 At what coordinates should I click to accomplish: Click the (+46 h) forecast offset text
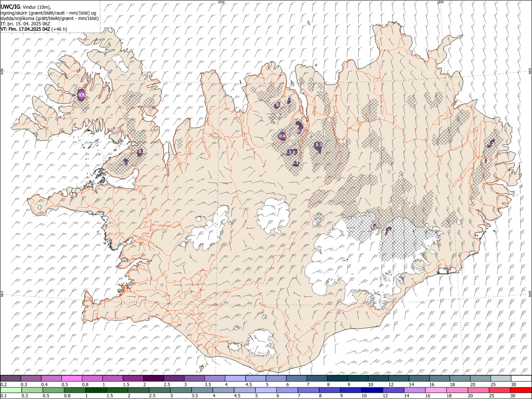[x=59, y=30]
